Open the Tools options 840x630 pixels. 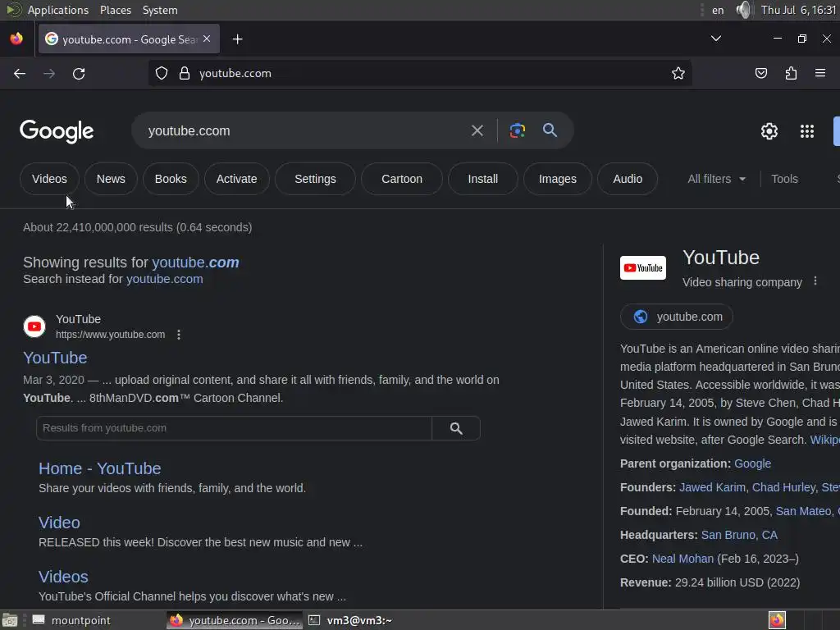784,179
